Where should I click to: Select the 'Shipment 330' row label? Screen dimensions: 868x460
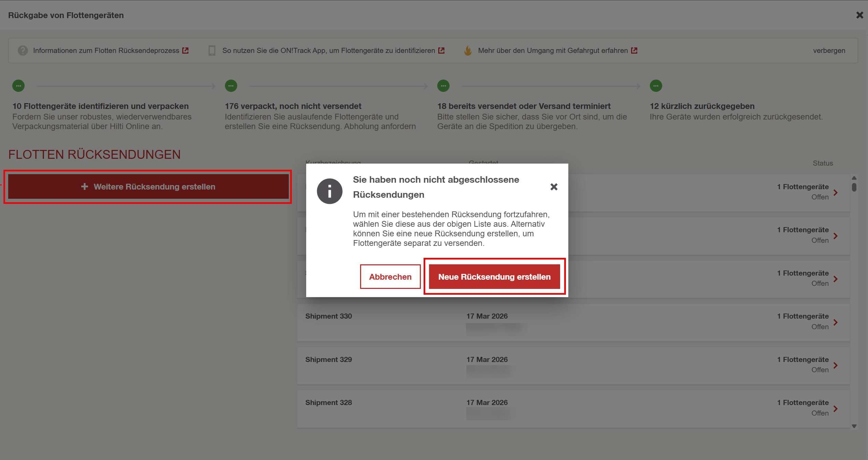(328, 316)
